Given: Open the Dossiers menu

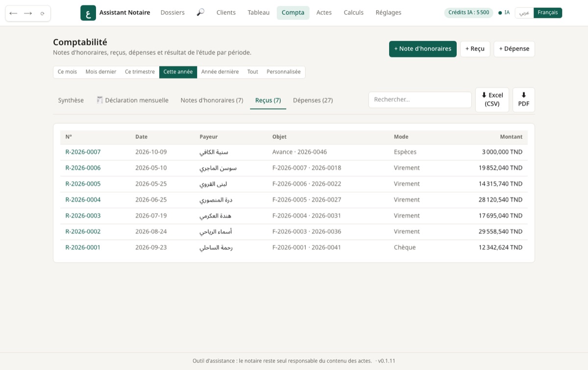Looking at the screenshot, I should click(x=172, y=13).
